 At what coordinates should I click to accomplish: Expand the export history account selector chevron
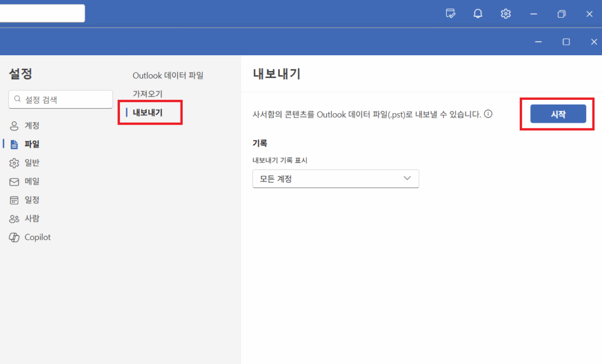pyautogui.click(x=408, y=178)
